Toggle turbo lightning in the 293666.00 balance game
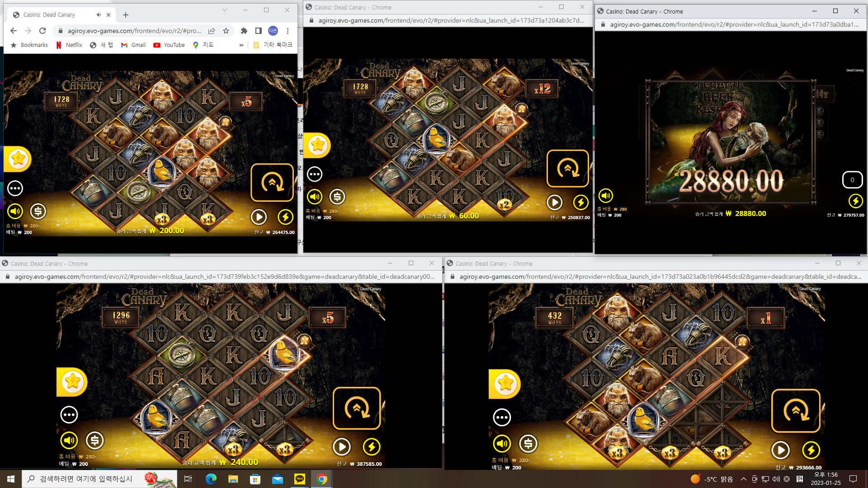Viewport: 868px width, 488px height. [811, 450]
